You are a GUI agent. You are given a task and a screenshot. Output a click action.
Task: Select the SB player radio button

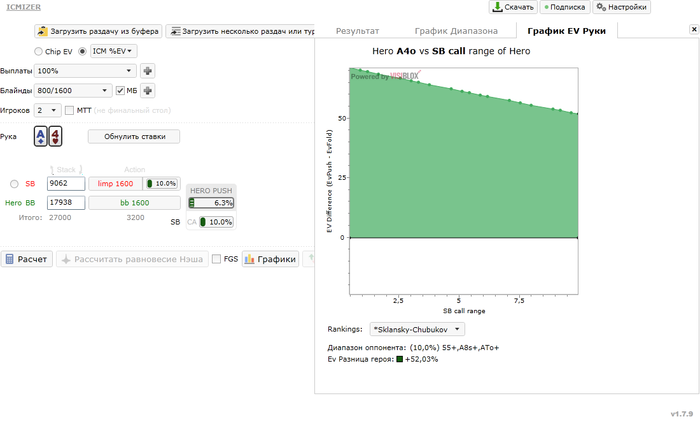[14, 184]
